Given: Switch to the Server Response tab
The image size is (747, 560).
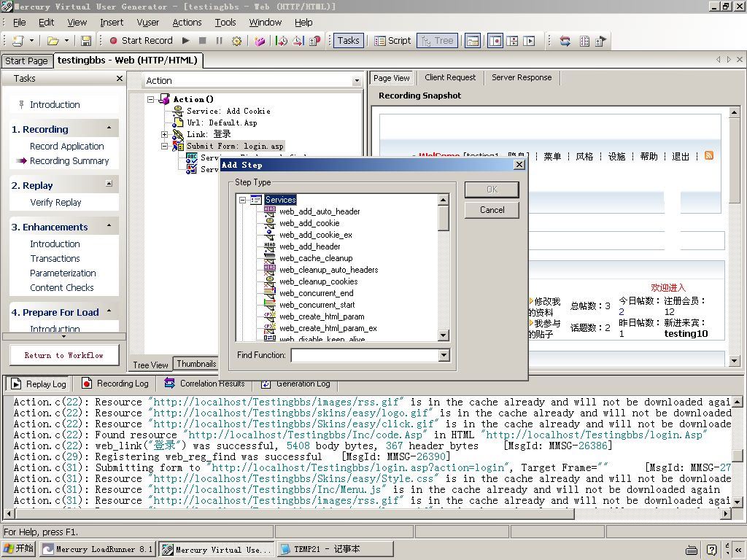Looking at the screenshot, I should (522, 77).
